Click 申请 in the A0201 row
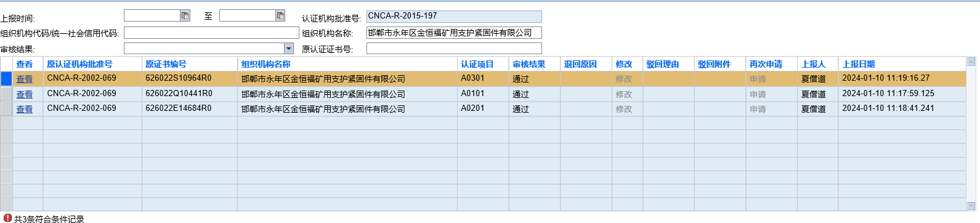This screenshot has height=223, width=980. click(758, 109)
